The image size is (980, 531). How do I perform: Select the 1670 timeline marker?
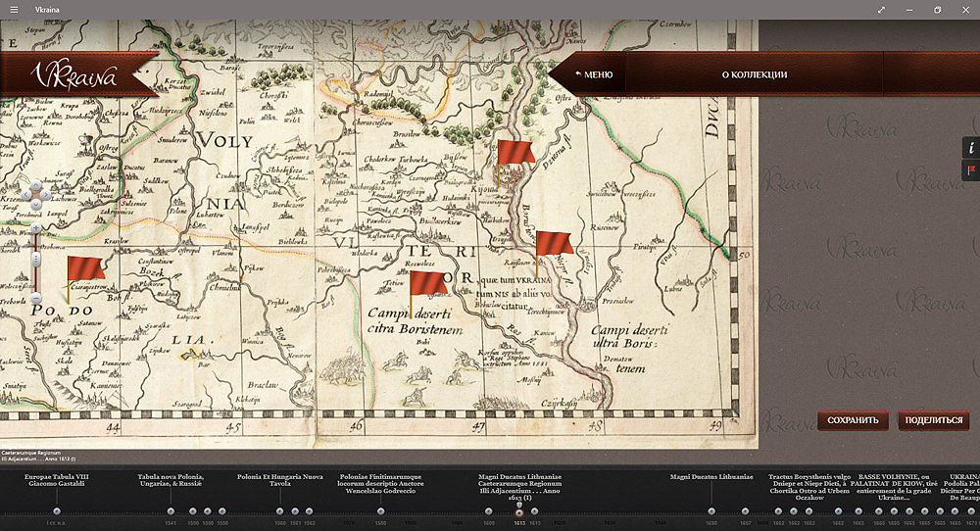[971, 511]
